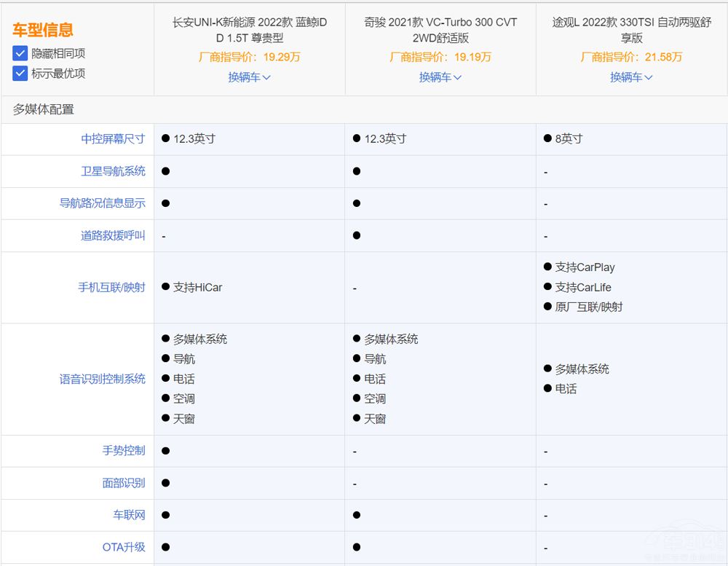
Task: Click the 卫星导航系统 parameter link
Action: coord(113,171)
